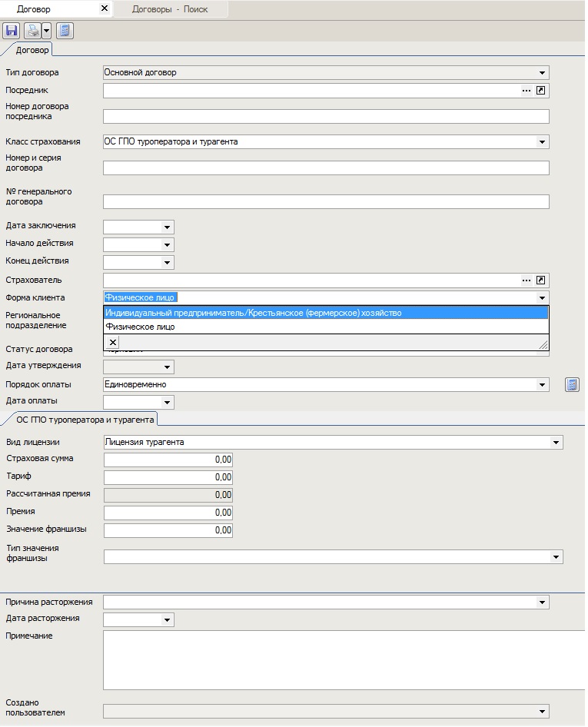Expand the Вид лицензии dropdown
The image size is (588, 727).
556,443
